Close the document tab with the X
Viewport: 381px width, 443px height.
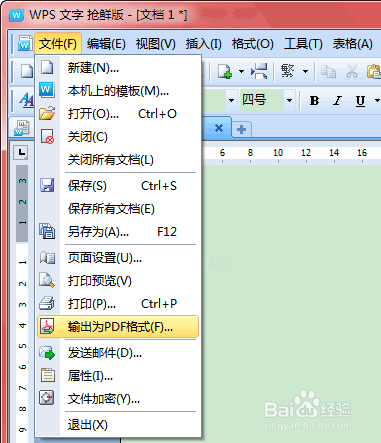[x=219, y=128]
